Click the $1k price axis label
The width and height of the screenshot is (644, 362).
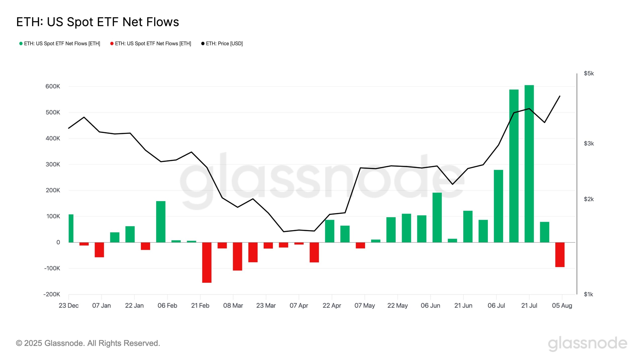pos(588,294)
